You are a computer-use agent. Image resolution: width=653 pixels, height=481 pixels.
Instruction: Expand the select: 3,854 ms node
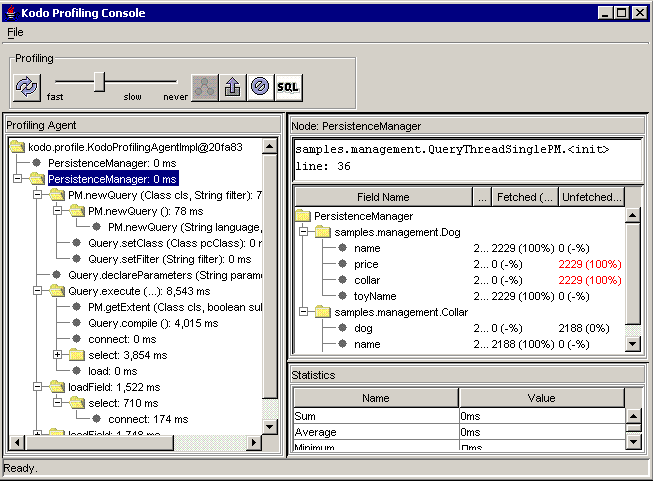[x=58, y=355]
